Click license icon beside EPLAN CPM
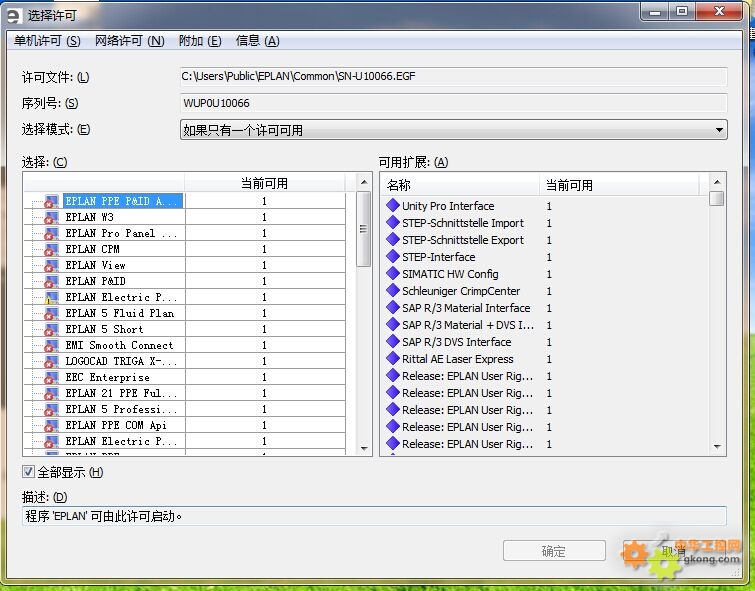755x591 pixels. (51, 249)
